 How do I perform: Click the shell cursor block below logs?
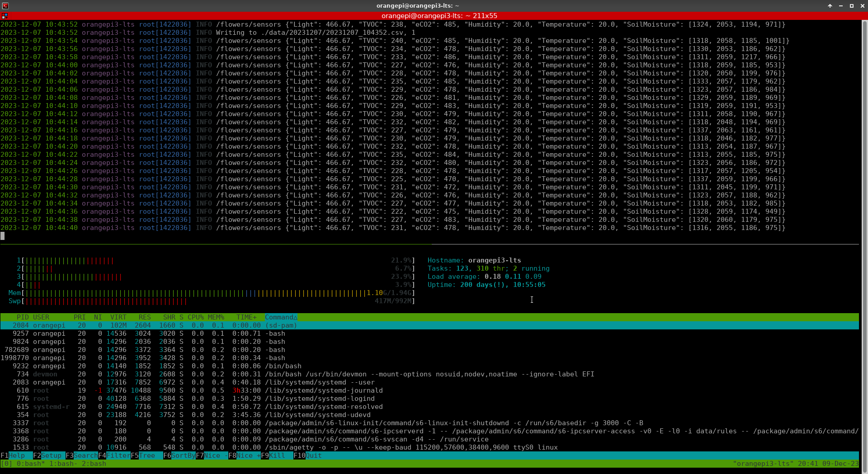point(2,236)
